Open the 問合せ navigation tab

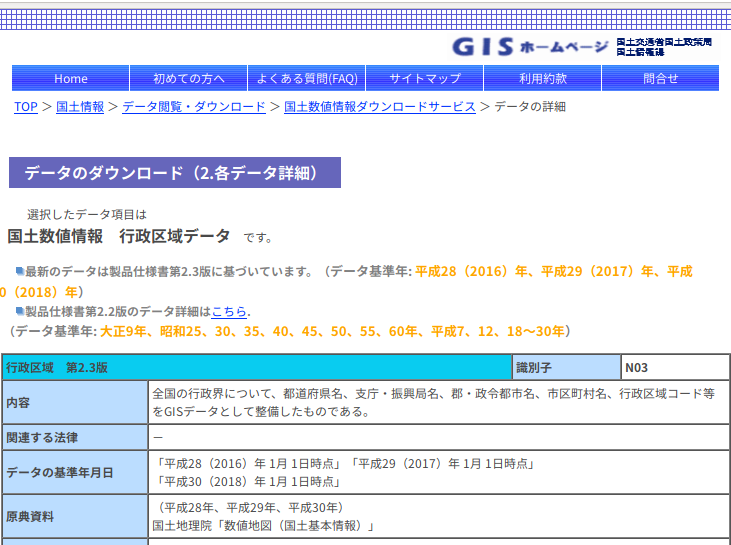point(661,78)
